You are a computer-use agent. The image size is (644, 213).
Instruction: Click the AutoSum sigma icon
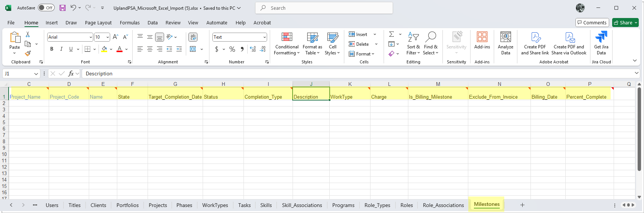click(x=391, y=34)
